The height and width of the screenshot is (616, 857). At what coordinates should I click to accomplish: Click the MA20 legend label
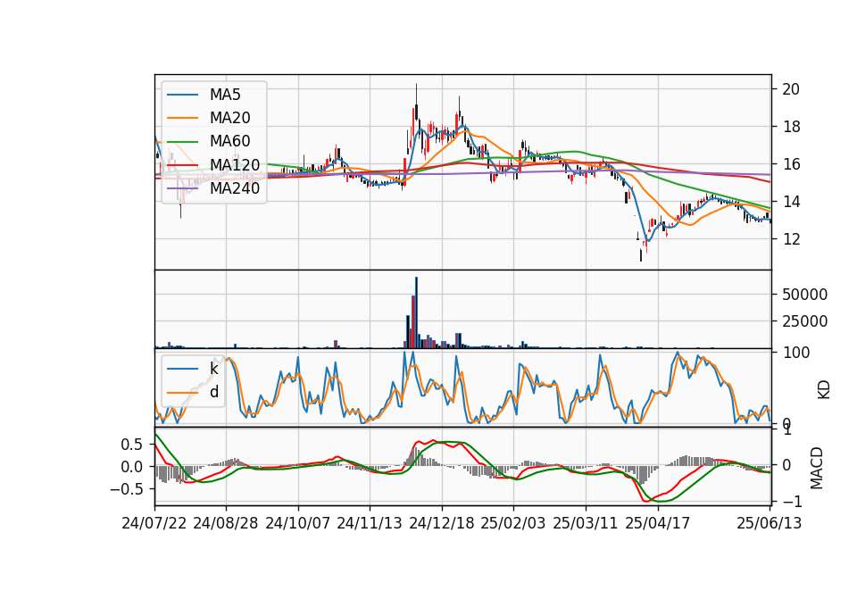click(229, 118)
